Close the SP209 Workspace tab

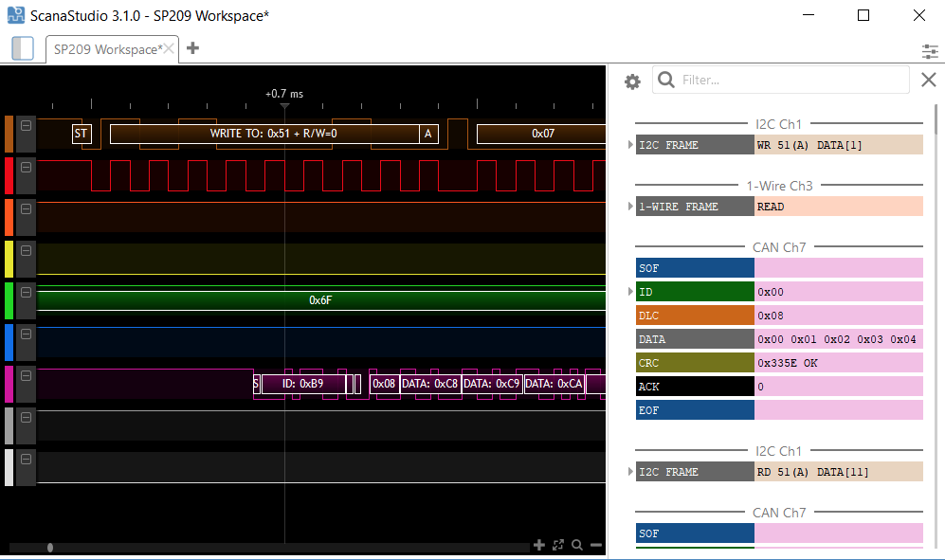[170, 49]
